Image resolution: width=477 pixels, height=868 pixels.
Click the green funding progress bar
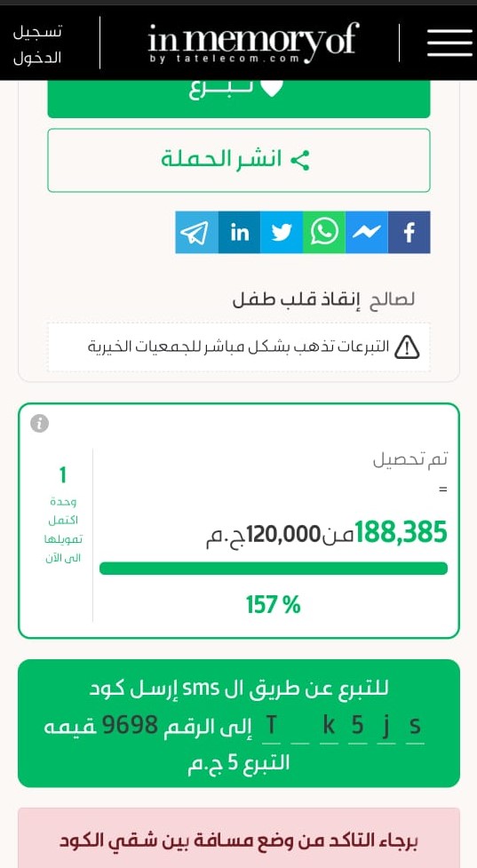click(274, 569)
